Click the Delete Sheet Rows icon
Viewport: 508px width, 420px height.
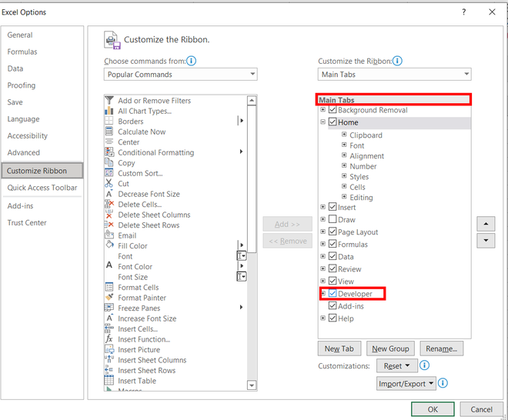109,225
